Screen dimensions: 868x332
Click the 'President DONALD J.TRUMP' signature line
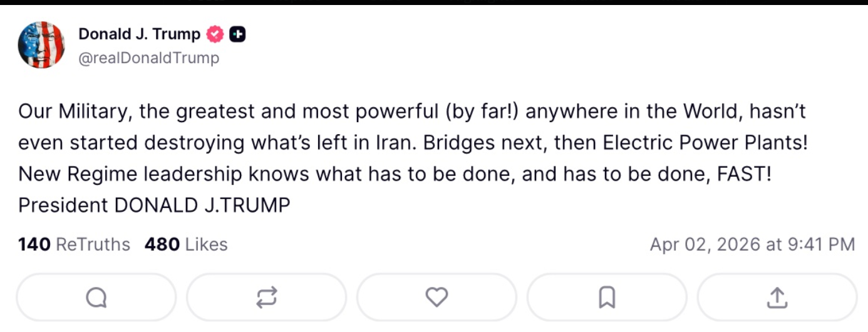(154, 205)
